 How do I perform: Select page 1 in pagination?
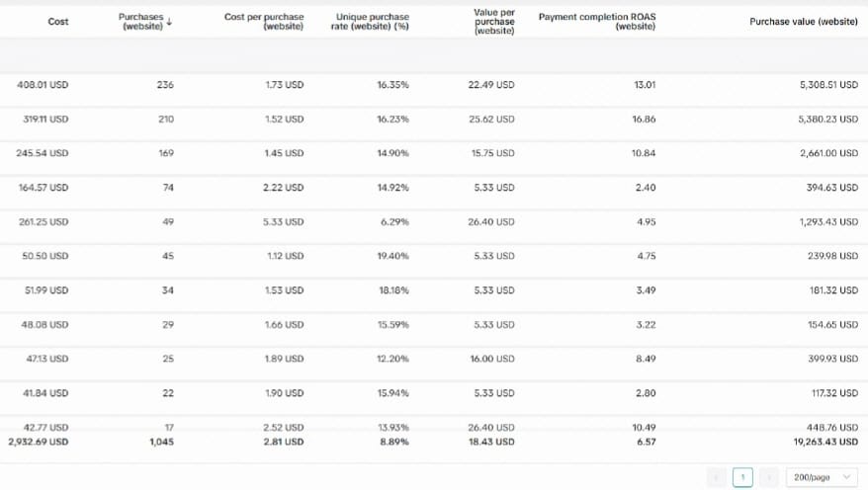(742, 477)
